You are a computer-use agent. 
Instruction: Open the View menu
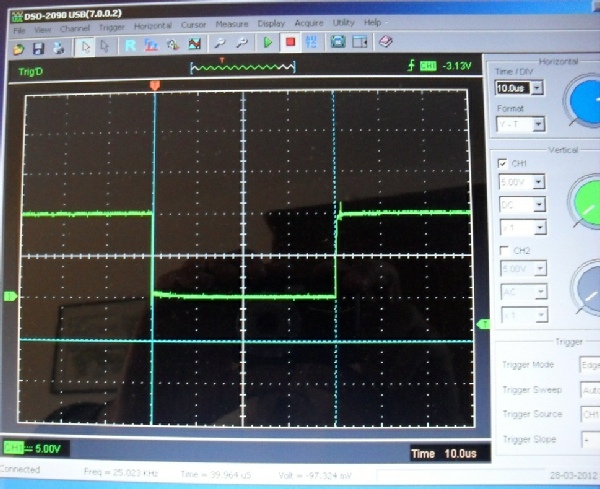pos(42,29)
